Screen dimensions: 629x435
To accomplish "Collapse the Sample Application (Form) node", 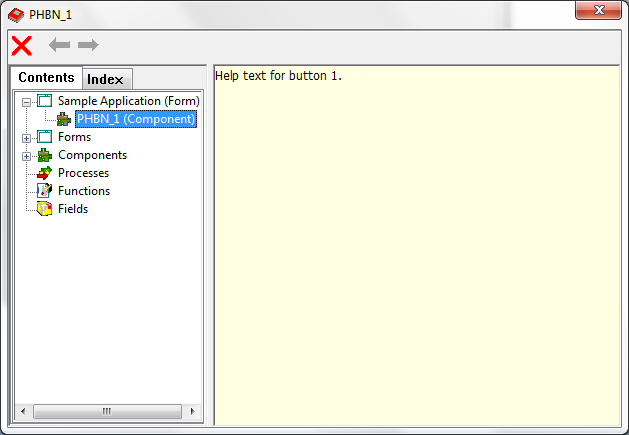I will click(26, 102).
